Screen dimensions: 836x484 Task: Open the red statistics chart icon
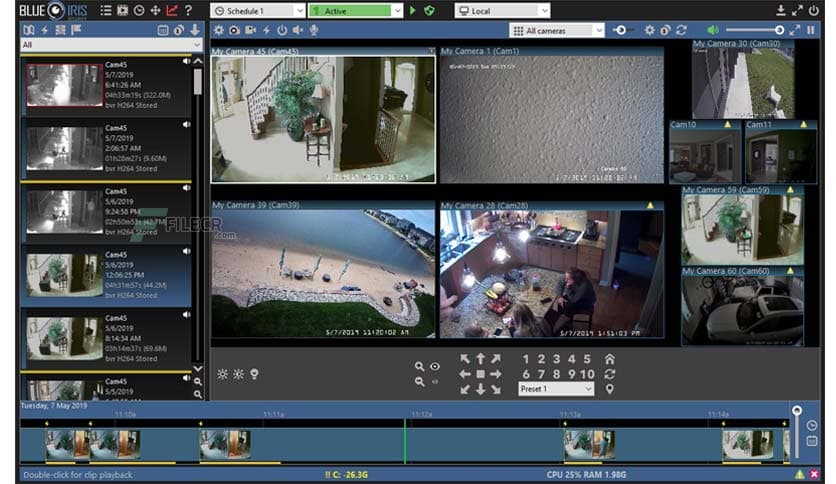point(172,10)
